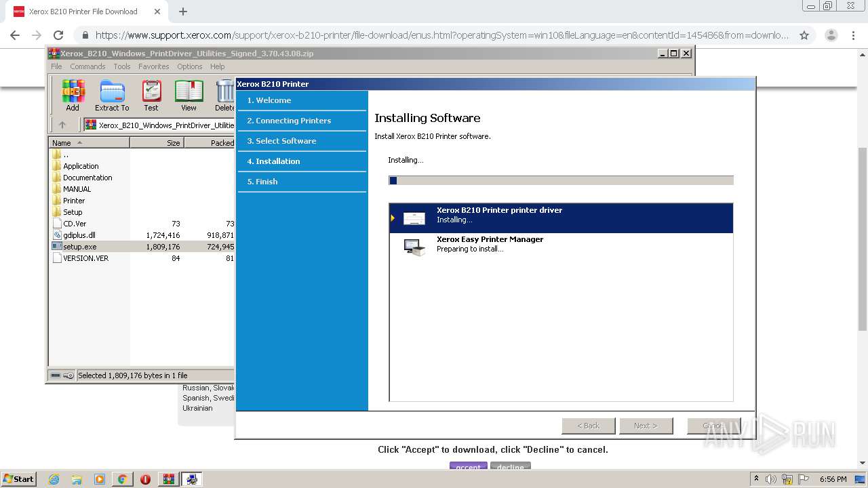Click the Xerox Easy Printer Manager icon
868x488 pixels.
[414, 247]
